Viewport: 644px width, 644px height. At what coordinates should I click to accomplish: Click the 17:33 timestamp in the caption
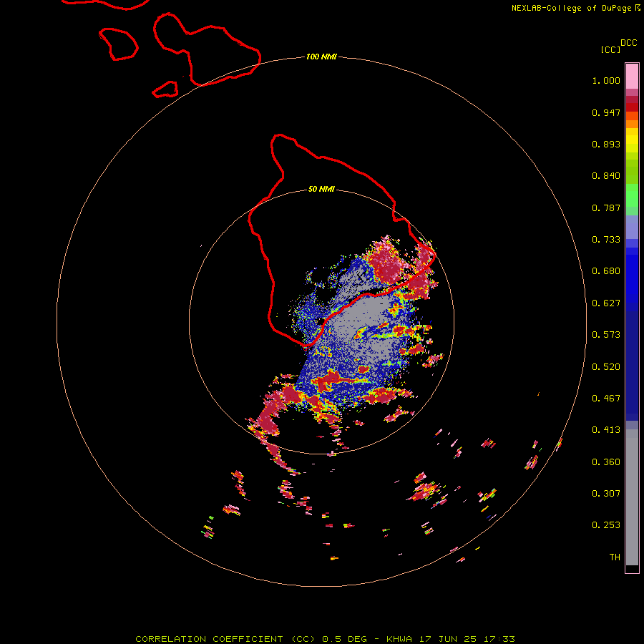tap(499, 639)
